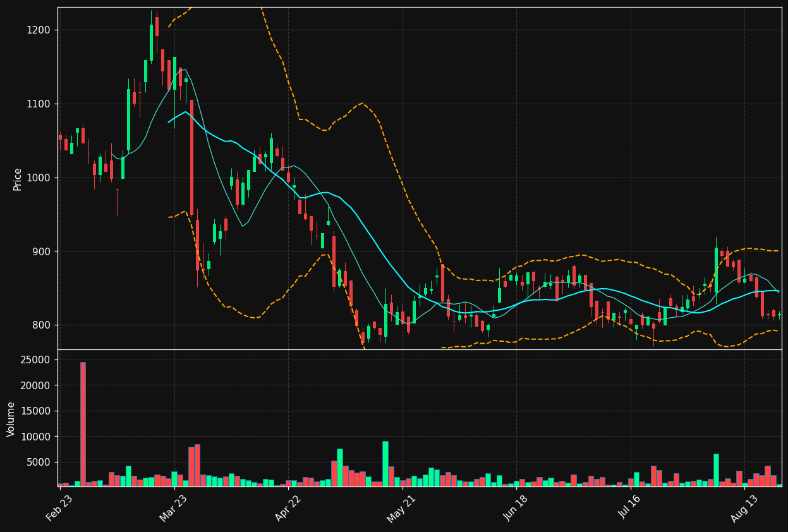
Task: Click the Feb 23 date label
Action: coord(59,508)
